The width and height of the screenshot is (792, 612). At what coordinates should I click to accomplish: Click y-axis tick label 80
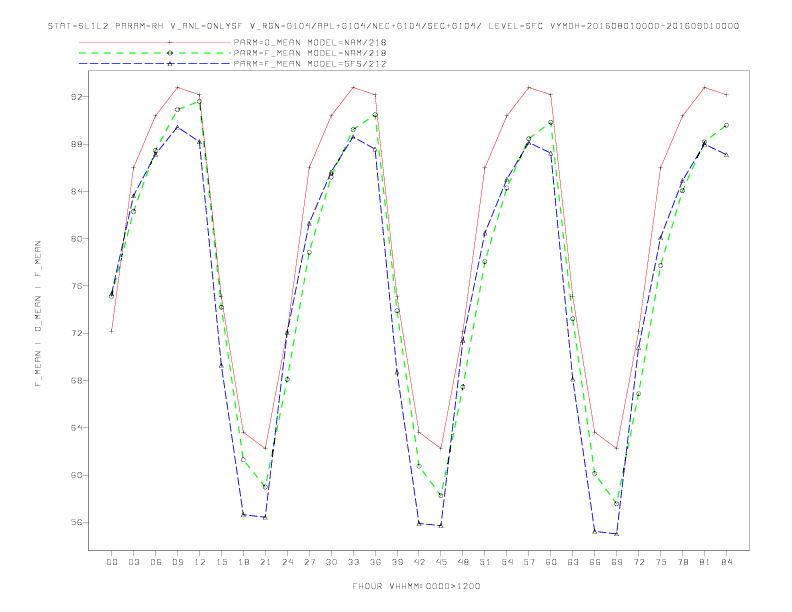tap(77, 238)
